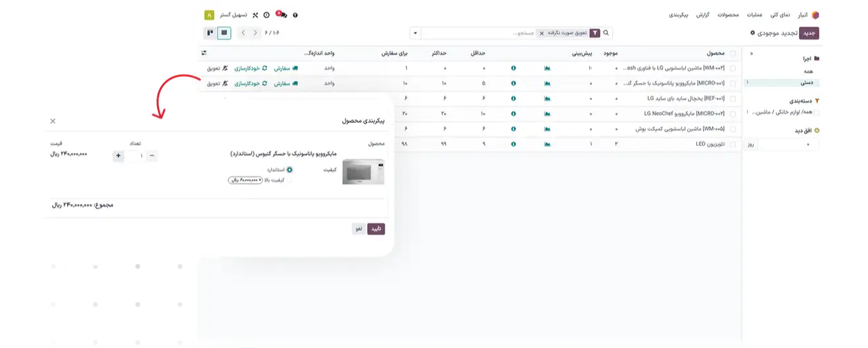
Task: Check the کیفیت بالا quality option
Action: [x=289, y=180]
